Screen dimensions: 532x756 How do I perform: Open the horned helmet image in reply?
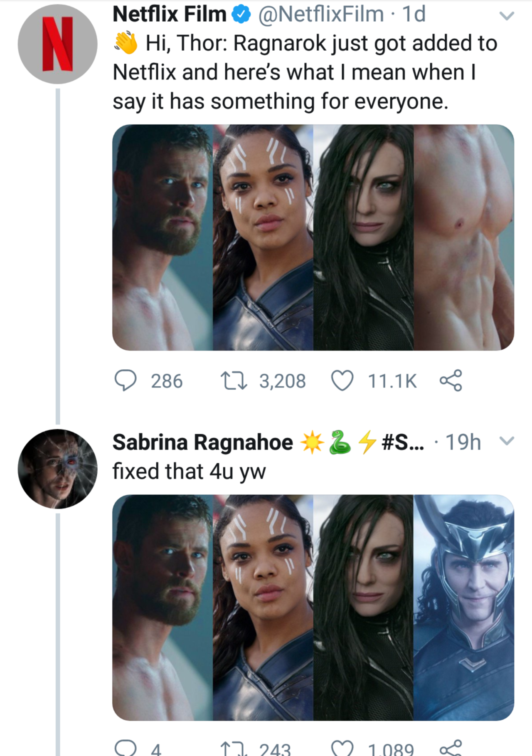pyautogui.click(x=464, y=607)
